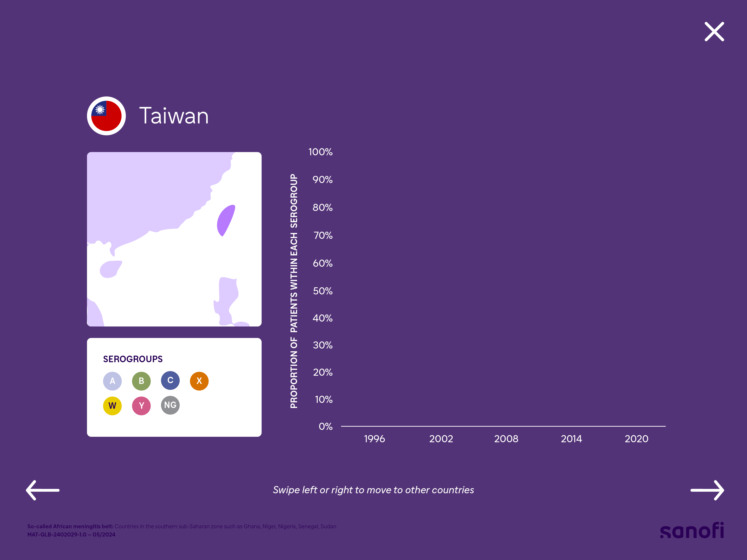Select the pink Y serogroup
The height and width of the screenshot is (560, 747).
(141, 405)
